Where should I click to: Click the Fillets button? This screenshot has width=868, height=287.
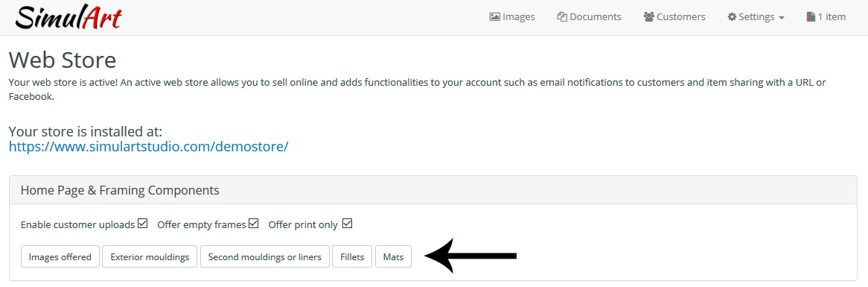pos(352,256)
